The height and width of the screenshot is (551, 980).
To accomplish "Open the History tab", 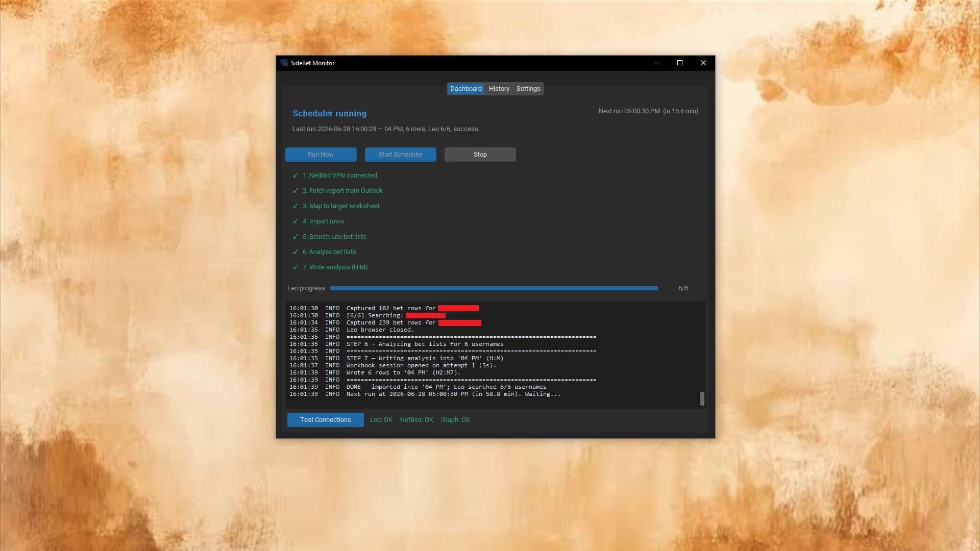I will click(x=499, y=89).
